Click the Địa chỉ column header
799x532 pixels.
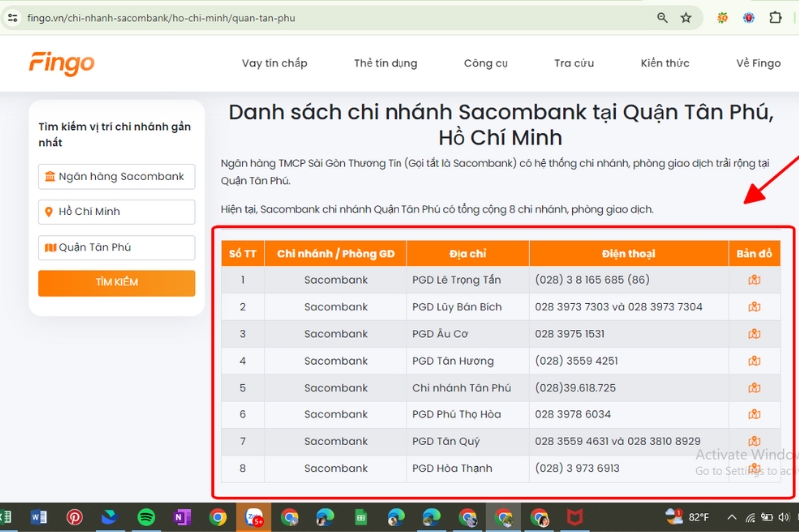[x=468, y=253]
